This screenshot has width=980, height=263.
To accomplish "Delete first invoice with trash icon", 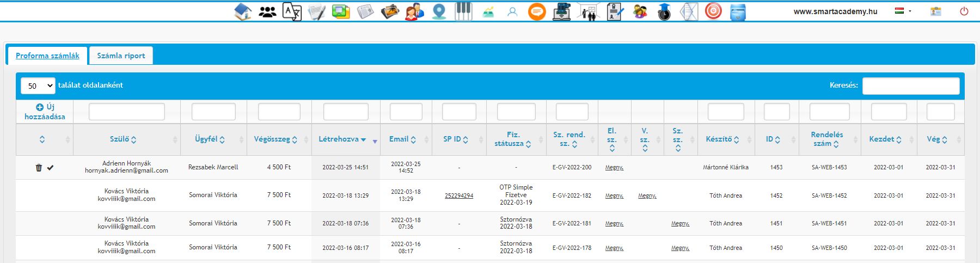I will point(39,168).
